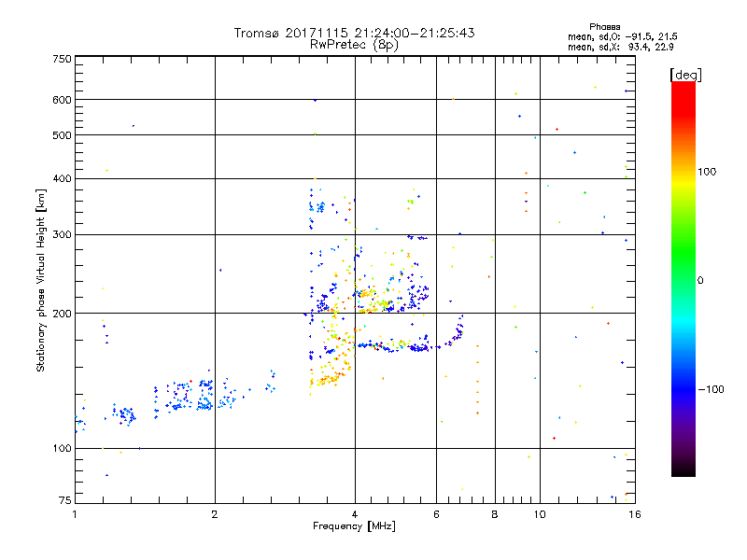The height and width of the screenshot is (560, 747).
Task: Click the 'Frequency [MHz]' x-axis label
Action: pyautogui.click(x=354, y=525)
